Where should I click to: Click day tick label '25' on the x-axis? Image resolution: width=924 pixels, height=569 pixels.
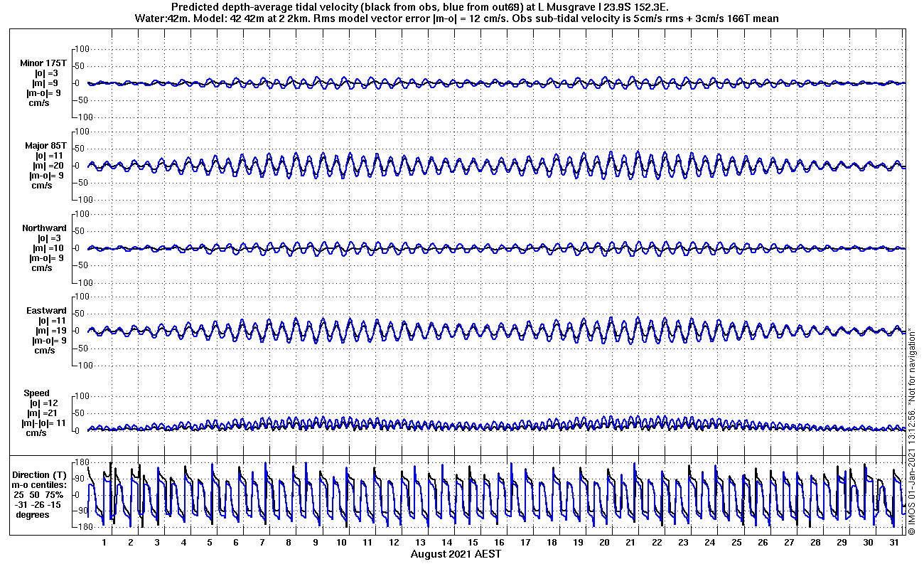(736, 543)
